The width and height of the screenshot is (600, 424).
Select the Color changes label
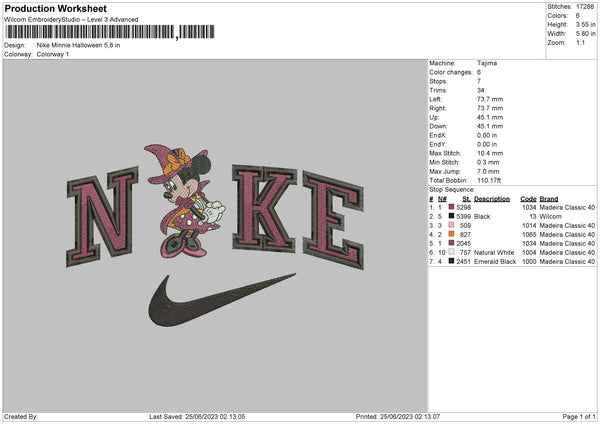coord(451,72)
